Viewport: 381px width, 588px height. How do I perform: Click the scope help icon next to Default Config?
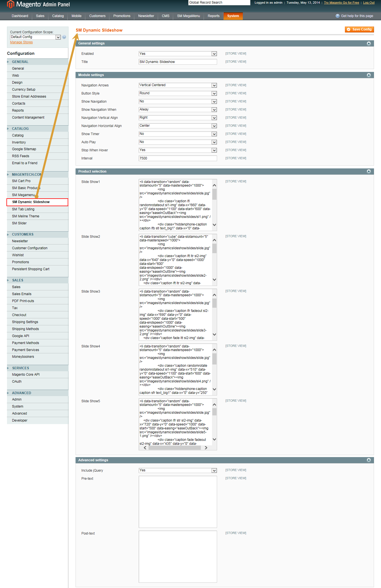64,37
